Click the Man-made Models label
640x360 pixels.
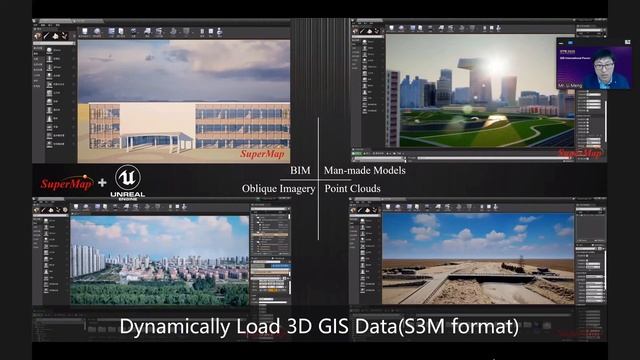tap(364, 170)
